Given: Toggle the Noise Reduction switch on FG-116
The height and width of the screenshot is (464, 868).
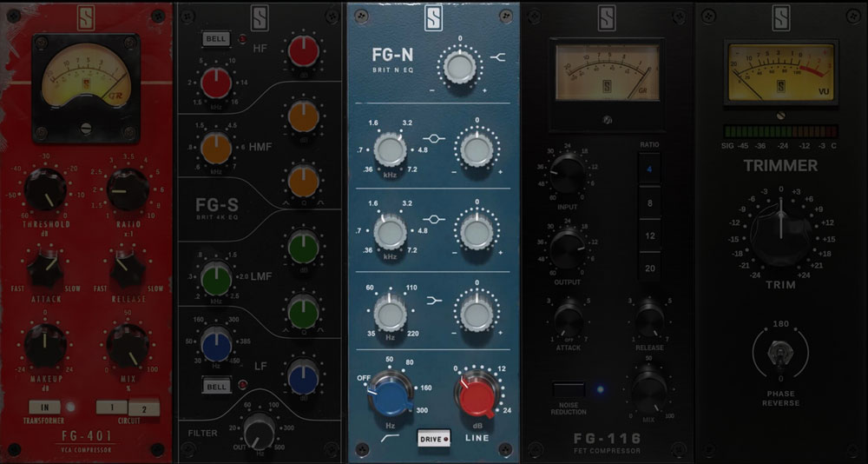Looking at the screenshot, I should click(x=568, y=388).
